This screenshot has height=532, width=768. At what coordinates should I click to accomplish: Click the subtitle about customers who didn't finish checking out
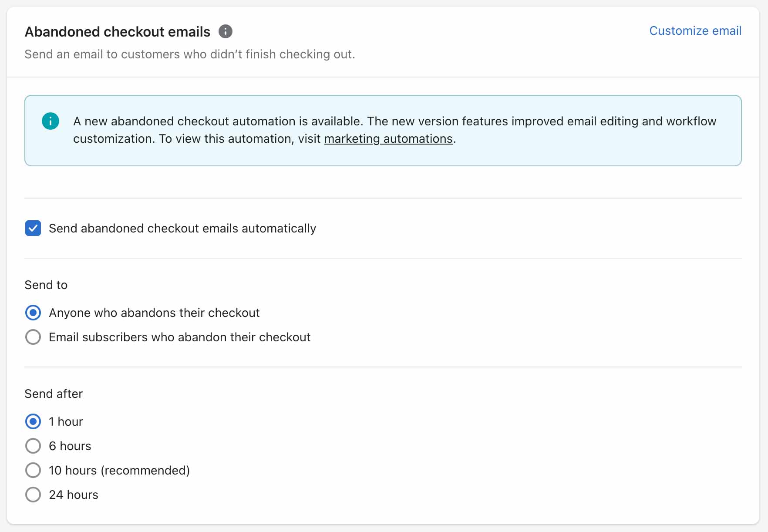coord(190,54)
